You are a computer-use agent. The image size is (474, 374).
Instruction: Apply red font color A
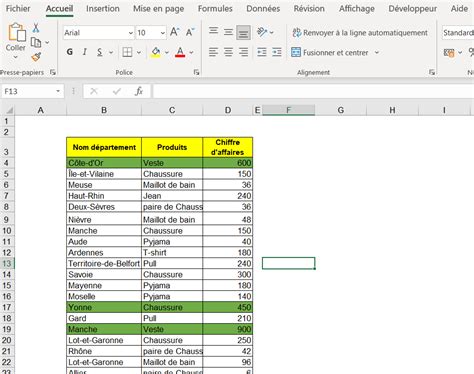point(180,52)
